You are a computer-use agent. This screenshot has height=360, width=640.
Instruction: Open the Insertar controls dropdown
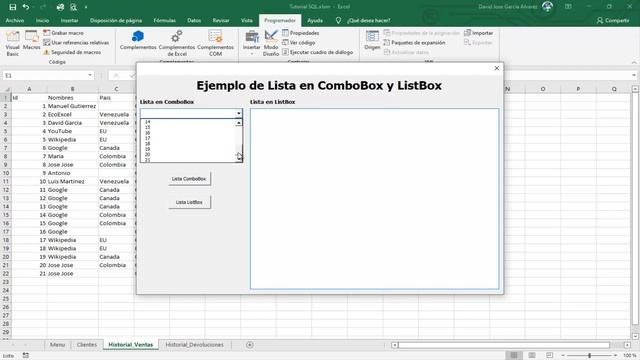(251, 43)
